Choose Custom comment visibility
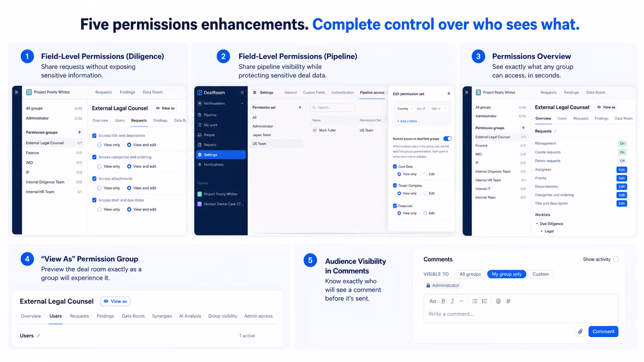The width and height of the screenshot is (644, 362). click(540, 274)
